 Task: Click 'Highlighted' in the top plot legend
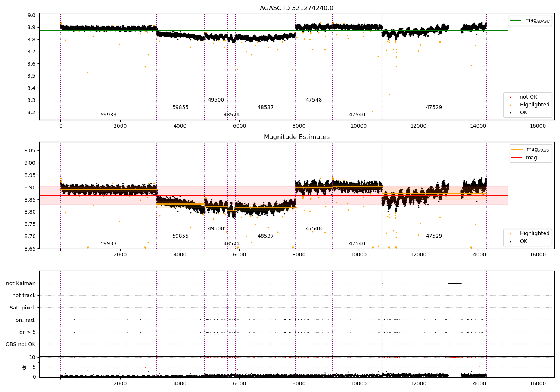534,105
